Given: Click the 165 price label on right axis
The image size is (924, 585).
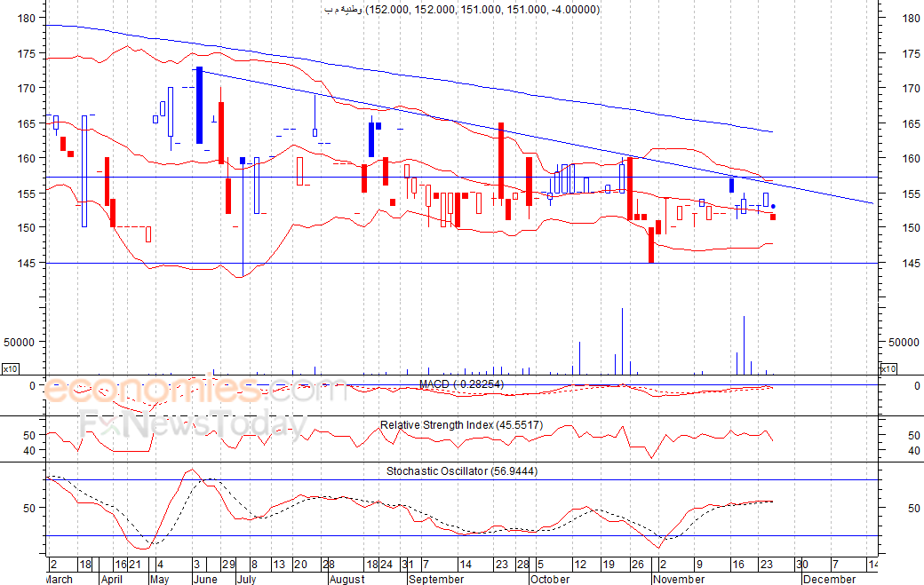Looking at the screenshot, I should (911, 123).
